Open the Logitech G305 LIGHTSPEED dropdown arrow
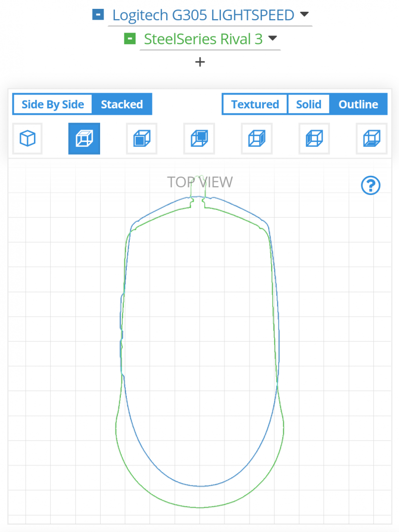This screenshot has height=532, width=399. (x=304, y=14)
